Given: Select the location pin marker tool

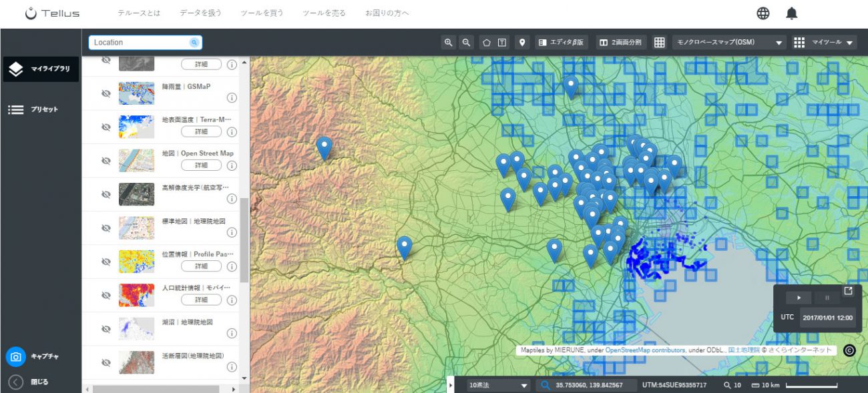Looking at the screenshot, I should [x=522, y=42].
